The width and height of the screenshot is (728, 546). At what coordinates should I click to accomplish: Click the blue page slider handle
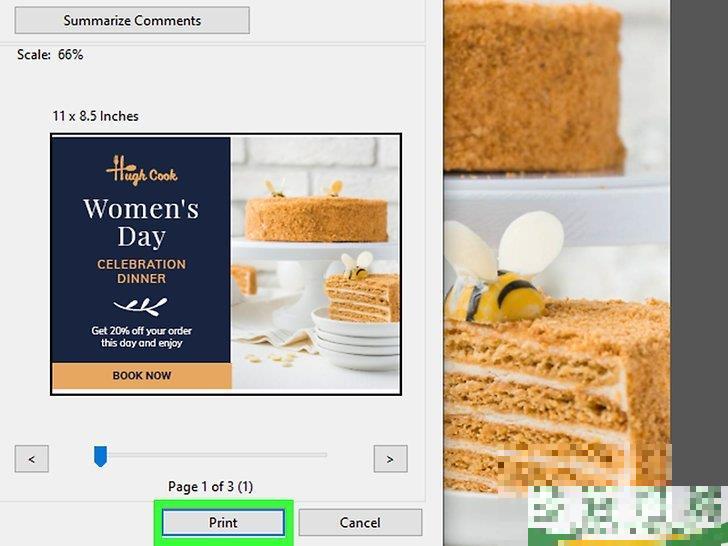click(x=100, y=456)
